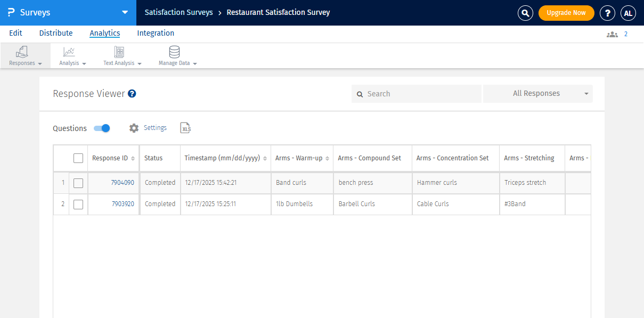Check the select-all checkbox in table header
Viewport: 644px width, 318px height.
(x=78, y=158)
